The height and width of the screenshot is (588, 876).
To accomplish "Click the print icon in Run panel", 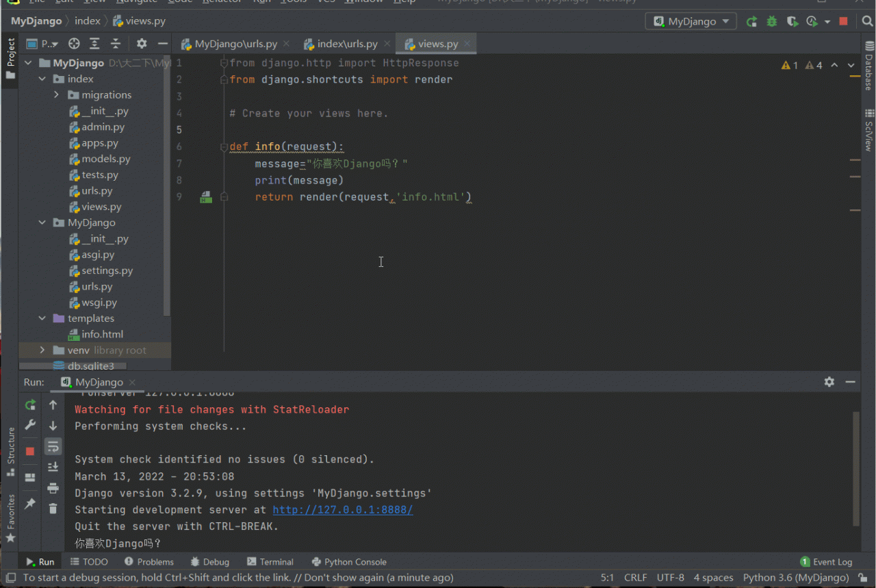I will coord(53,487).
